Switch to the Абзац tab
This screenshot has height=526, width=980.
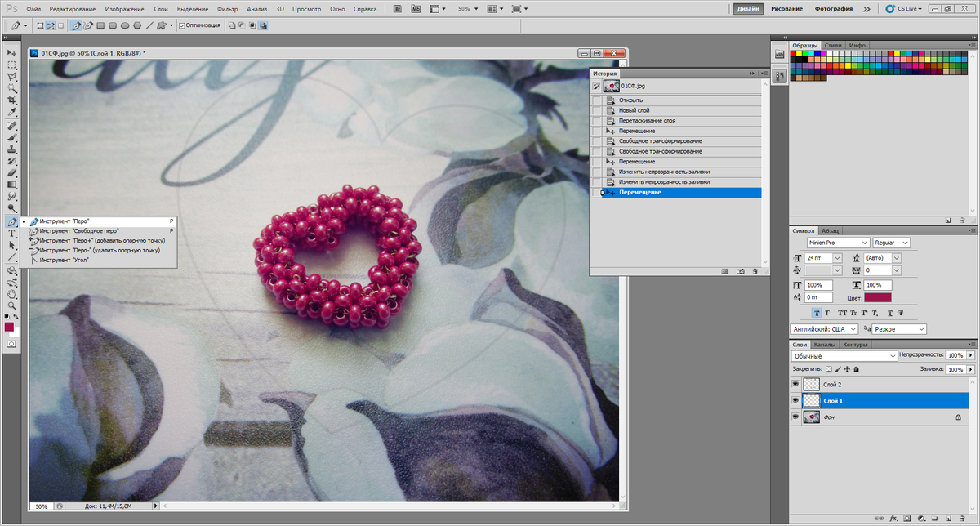point(830,230)
